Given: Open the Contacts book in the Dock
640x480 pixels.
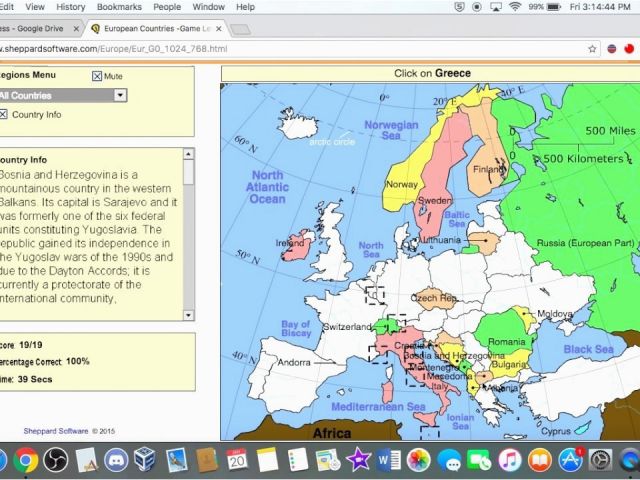Looking at the screenshot, I should coord(207,460).
